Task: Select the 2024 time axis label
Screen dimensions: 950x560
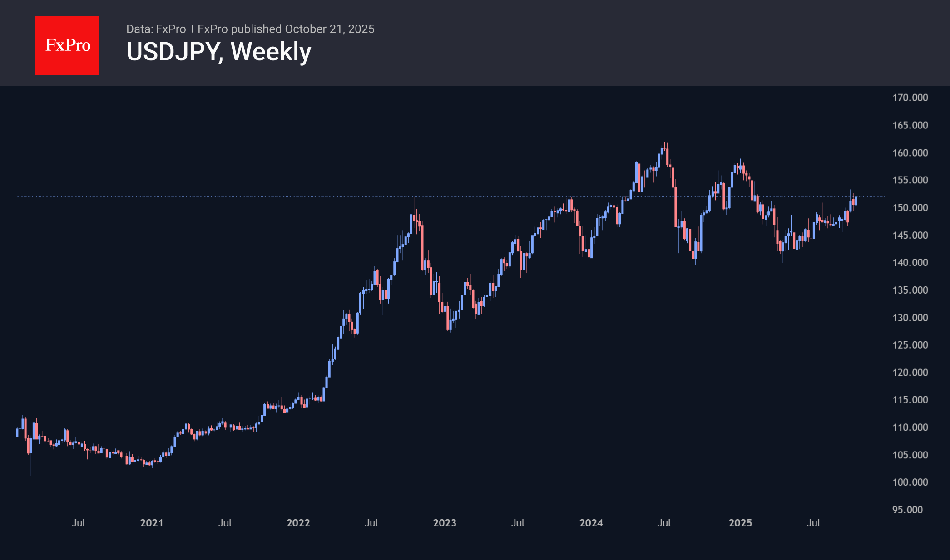Action: [591, 523]
